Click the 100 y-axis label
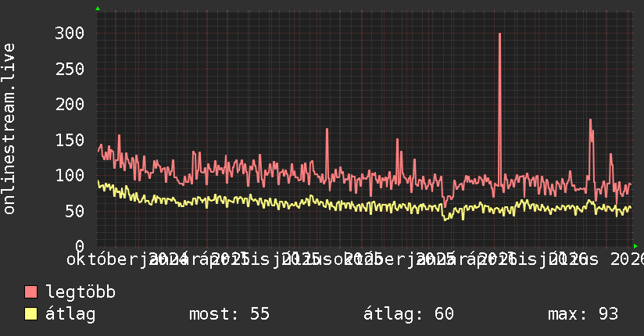 70,175
